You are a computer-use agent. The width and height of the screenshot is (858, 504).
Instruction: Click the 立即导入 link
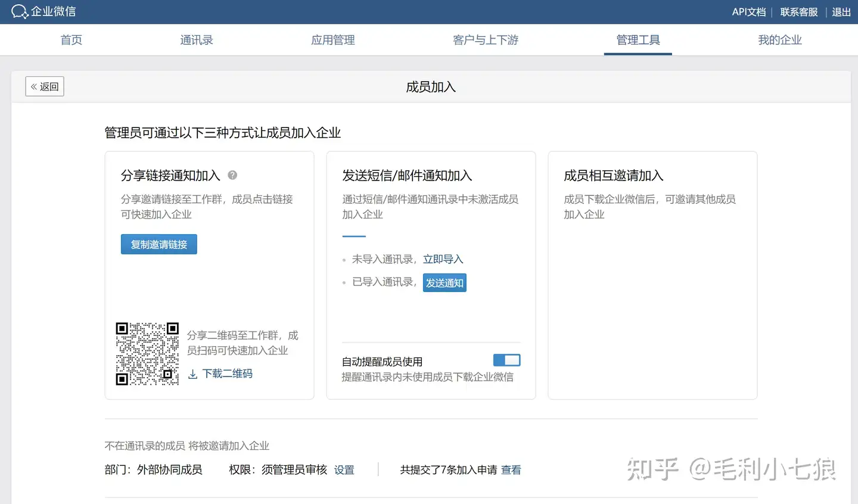[x=443, y=259]
